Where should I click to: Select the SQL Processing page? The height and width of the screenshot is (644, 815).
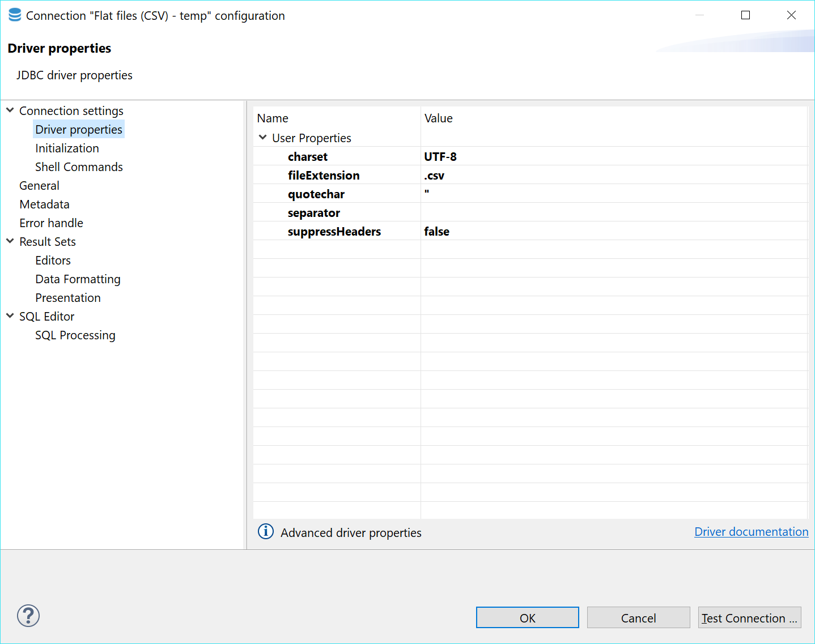tap(75, 335)
